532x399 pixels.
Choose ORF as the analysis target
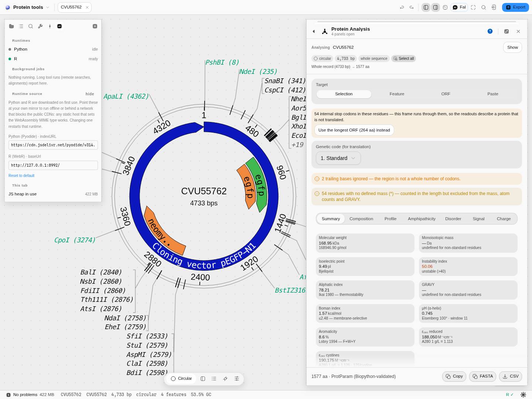point(446,94)
